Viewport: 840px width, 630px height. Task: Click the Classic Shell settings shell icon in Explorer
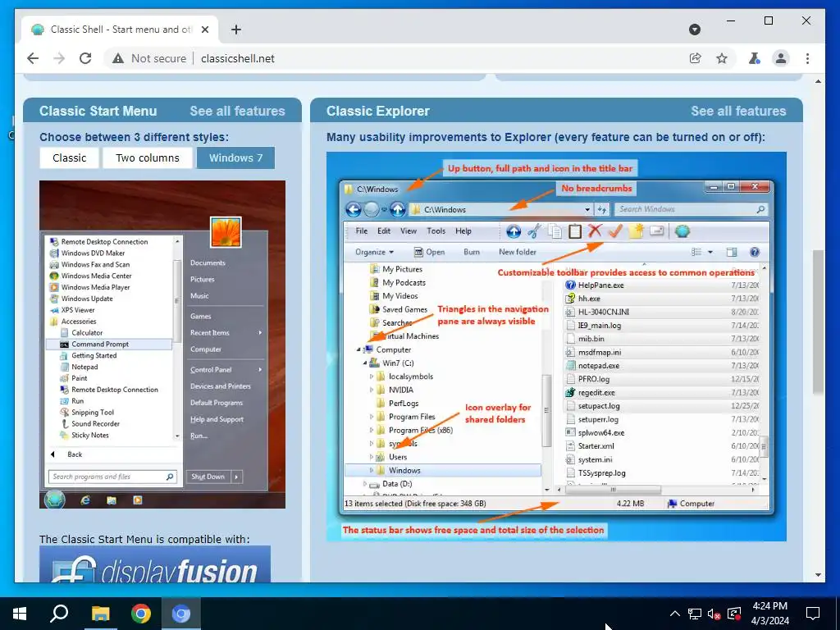point(682,231)
